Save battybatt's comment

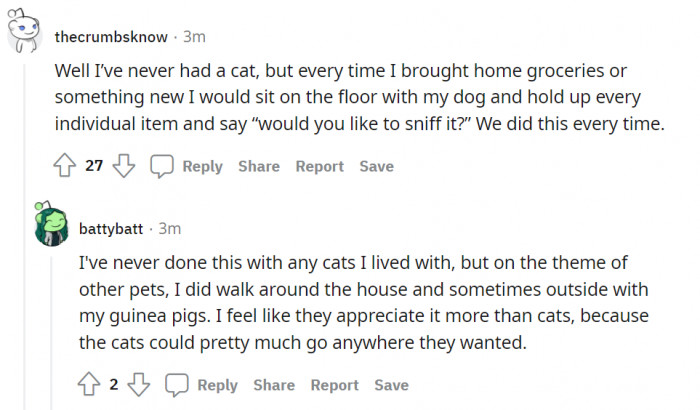click(391, 384)
